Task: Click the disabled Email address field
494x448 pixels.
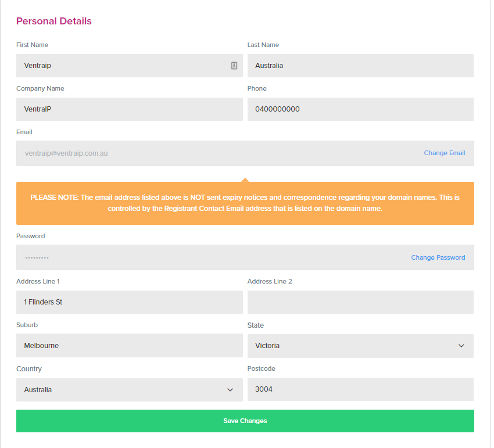Action: (245, 153)
